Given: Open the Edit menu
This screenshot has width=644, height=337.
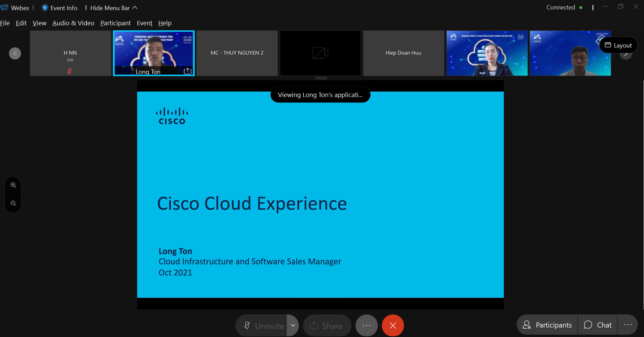Looking at the screenshot, I should pos(21,23).
